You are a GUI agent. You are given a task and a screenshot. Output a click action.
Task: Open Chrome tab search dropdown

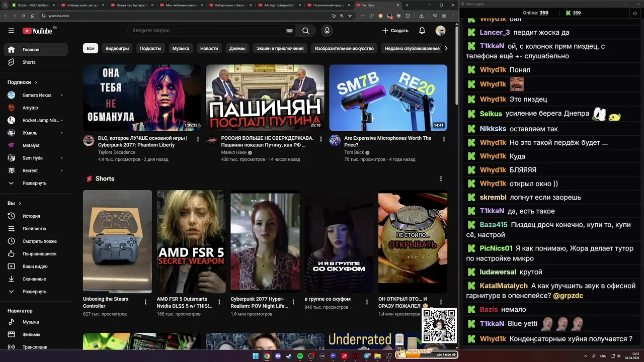5,5
